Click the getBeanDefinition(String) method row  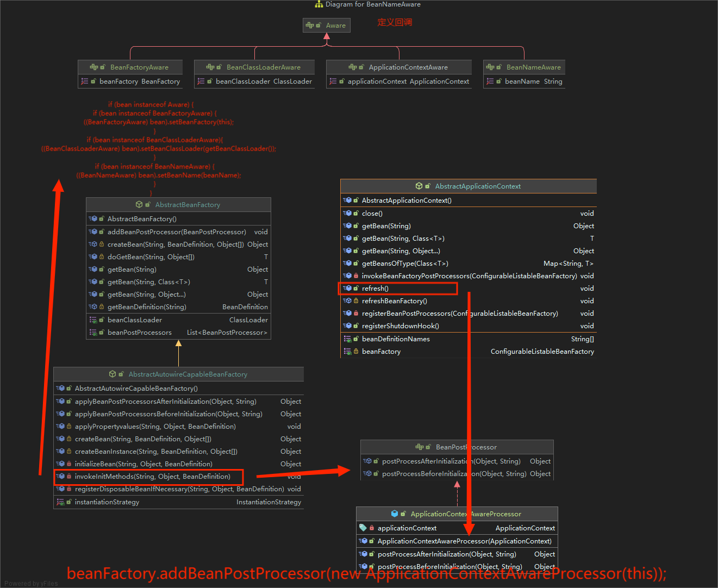pyautogui.click(x=178, y=306)
